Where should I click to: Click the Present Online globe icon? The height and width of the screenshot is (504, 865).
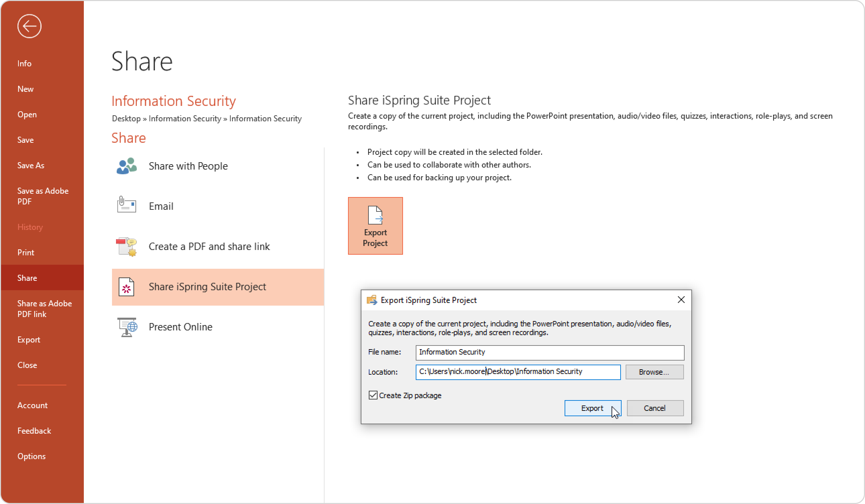click(127, 327)
